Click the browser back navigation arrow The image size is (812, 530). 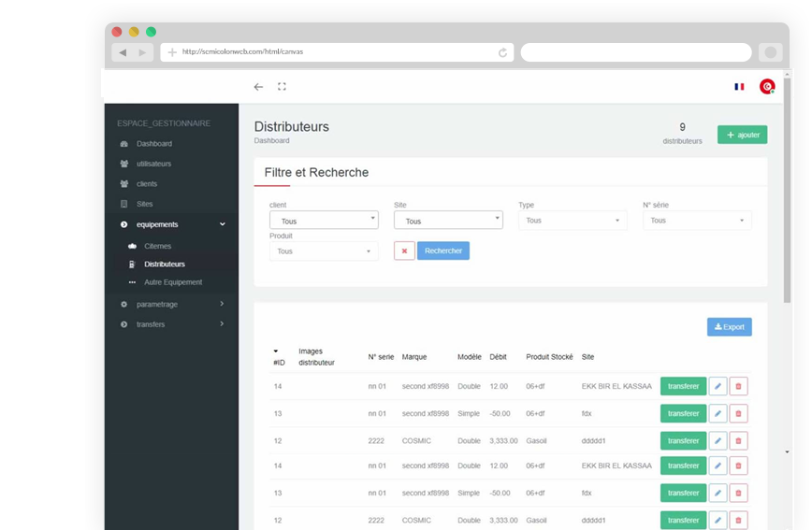click(123, 52)
